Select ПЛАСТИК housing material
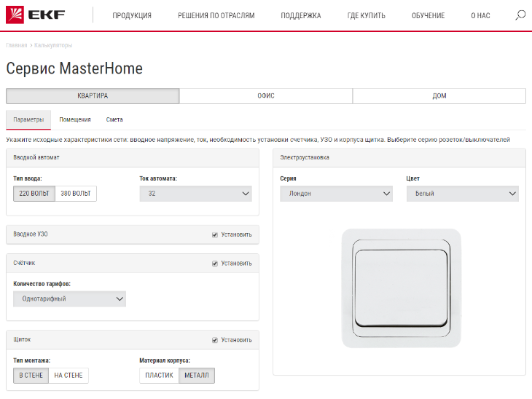The height and width of the screenshot is (399, 532). click(159, 376)
